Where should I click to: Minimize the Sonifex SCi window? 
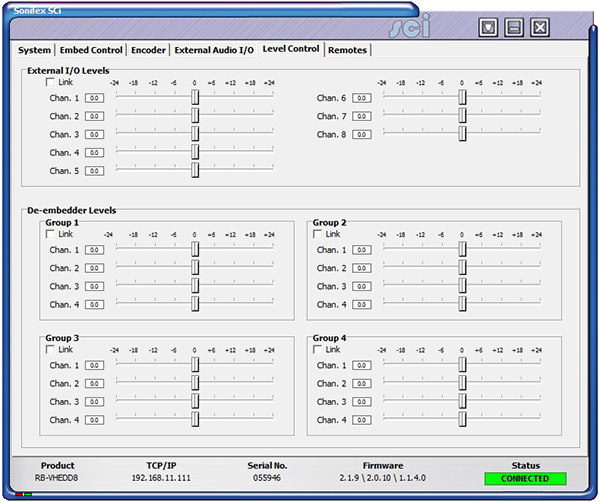[514, 27]
